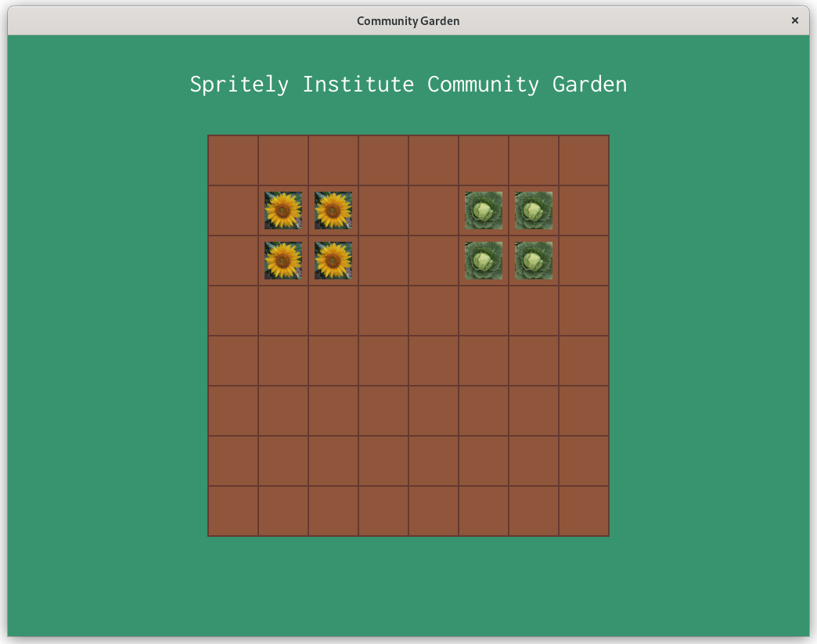Select the empty top-right corner garden plot
The image size is (817, 644).
point(584,160)
